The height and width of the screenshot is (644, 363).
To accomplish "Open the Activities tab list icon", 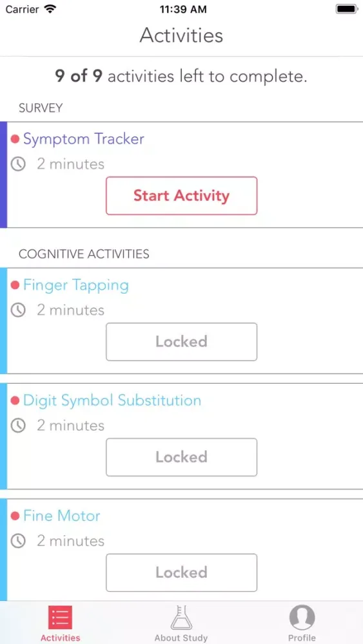I will 61,618.
